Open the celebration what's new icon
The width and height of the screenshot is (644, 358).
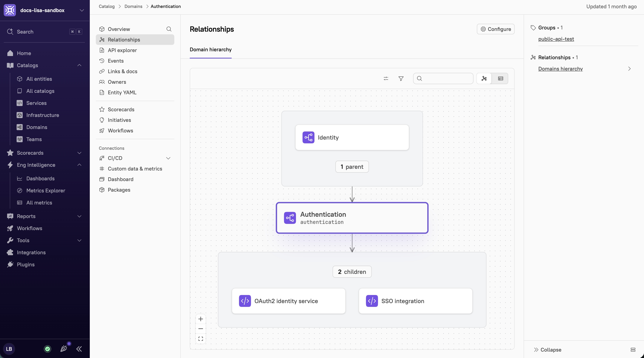(x=64, y=349)
